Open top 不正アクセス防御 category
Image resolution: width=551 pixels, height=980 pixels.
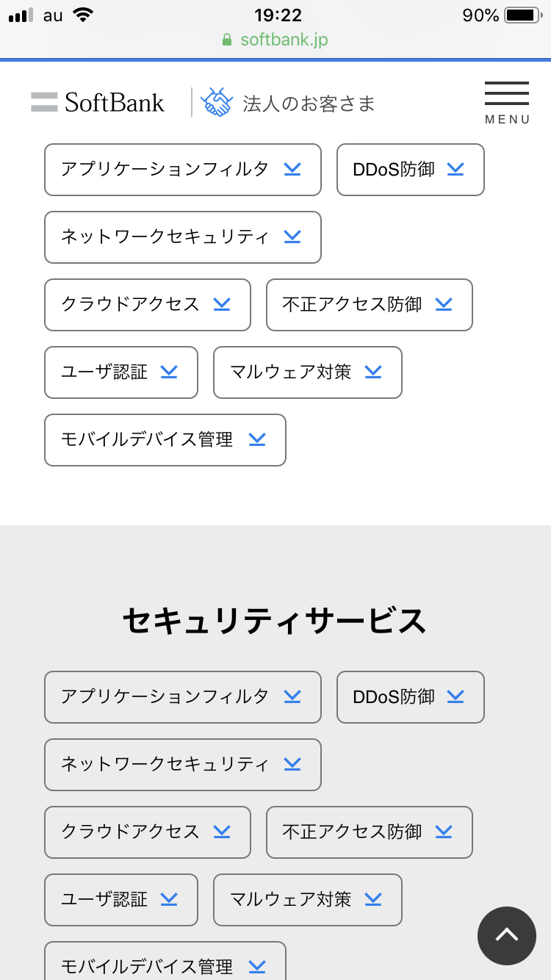[369, 305]
